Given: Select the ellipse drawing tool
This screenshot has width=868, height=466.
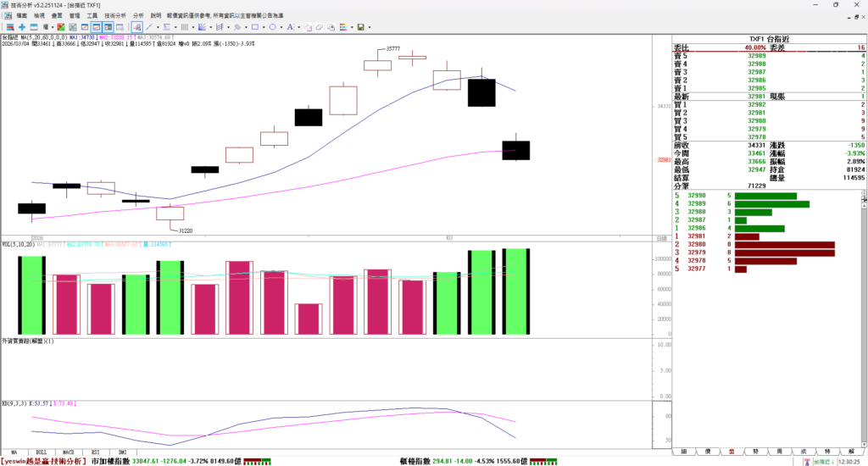Looking at the screenshot, I should pyautogui.click(x=274, y=27).
